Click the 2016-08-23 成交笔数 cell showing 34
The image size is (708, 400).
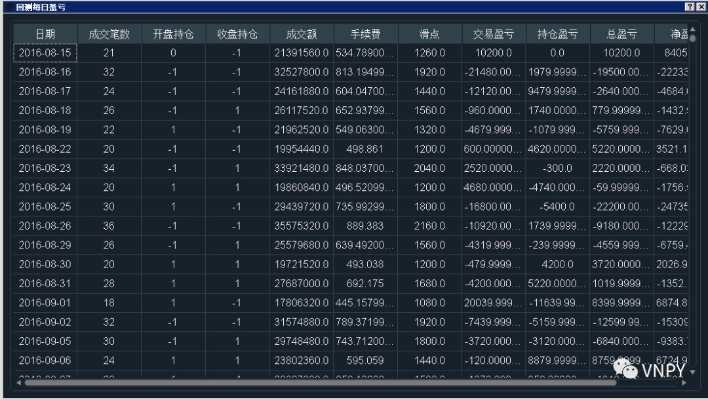tap(109, 168)
